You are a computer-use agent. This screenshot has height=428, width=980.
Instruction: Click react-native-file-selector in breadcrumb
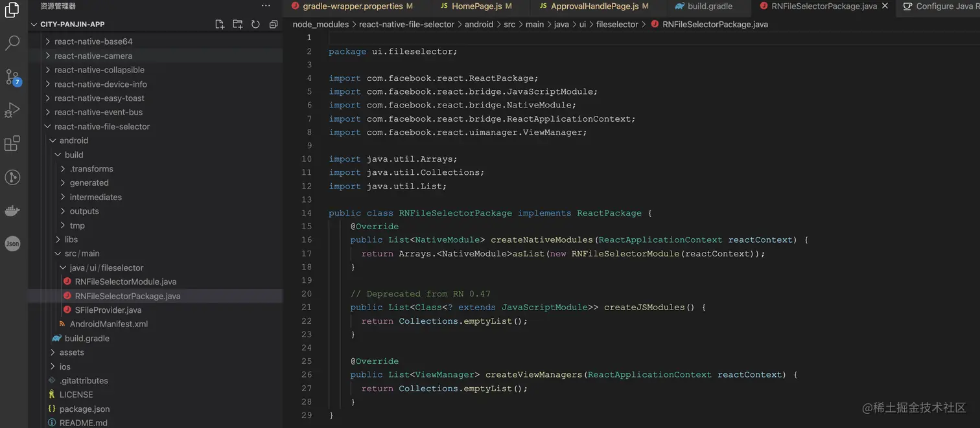406,24
